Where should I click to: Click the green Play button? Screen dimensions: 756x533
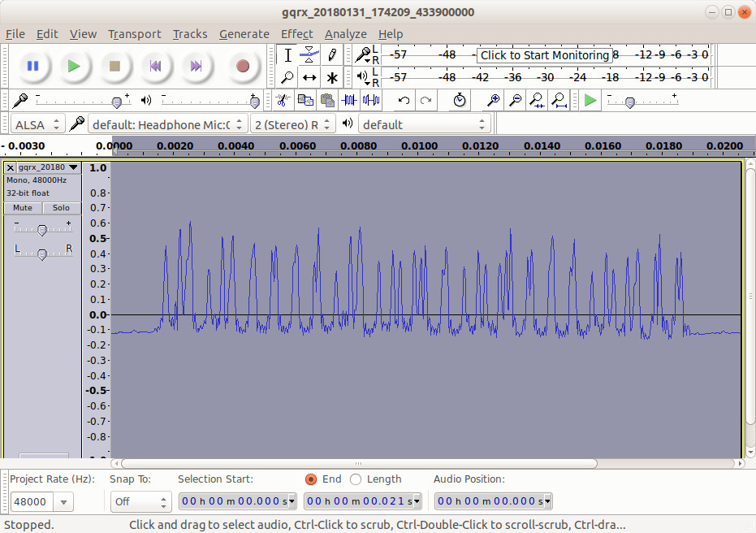[74, 66]
